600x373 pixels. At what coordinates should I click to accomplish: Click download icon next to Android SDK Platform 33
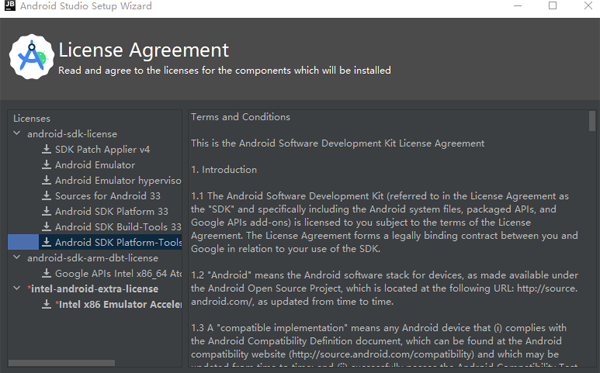(x=46, y=211)
